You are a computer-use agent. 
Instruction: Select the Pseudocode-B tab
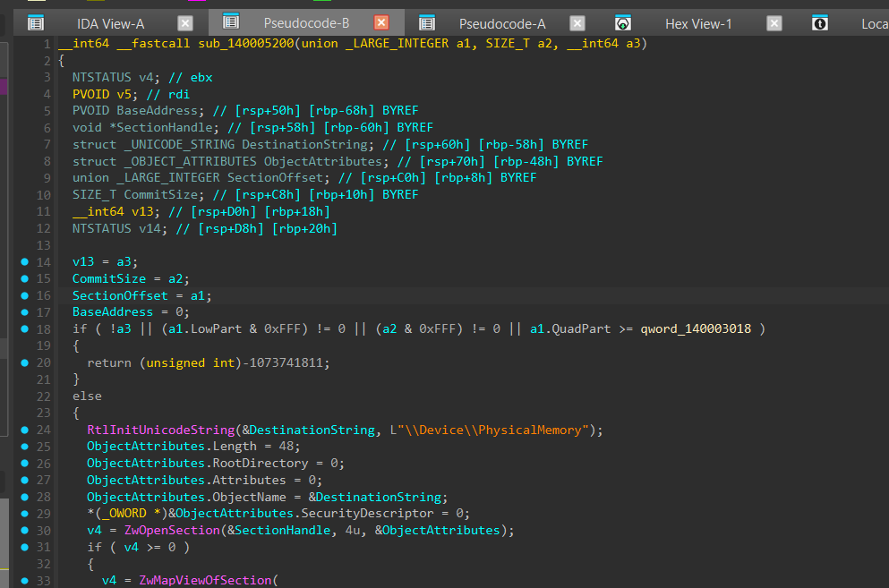(x=306, y=23)
